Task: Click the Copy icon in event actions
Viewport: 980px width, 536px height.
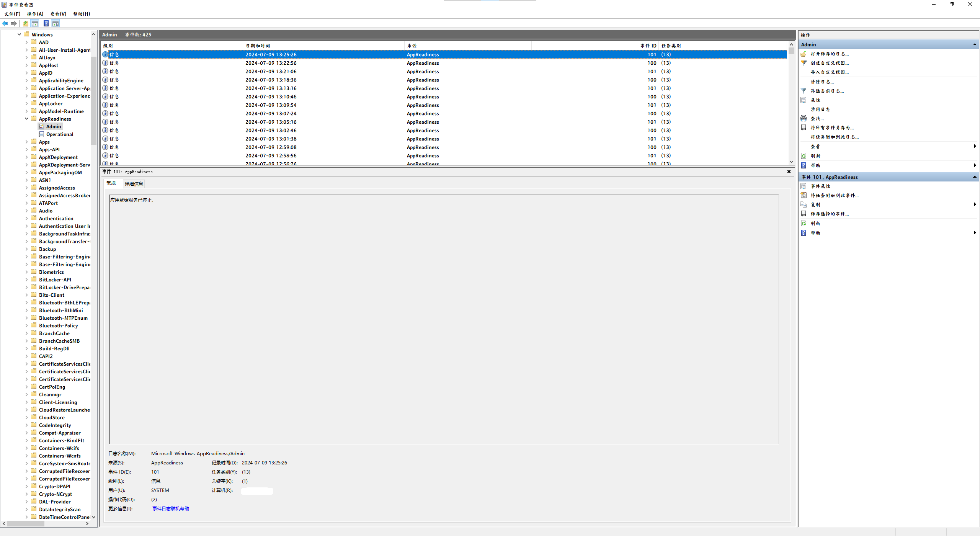Action: (x=804, y=205)
